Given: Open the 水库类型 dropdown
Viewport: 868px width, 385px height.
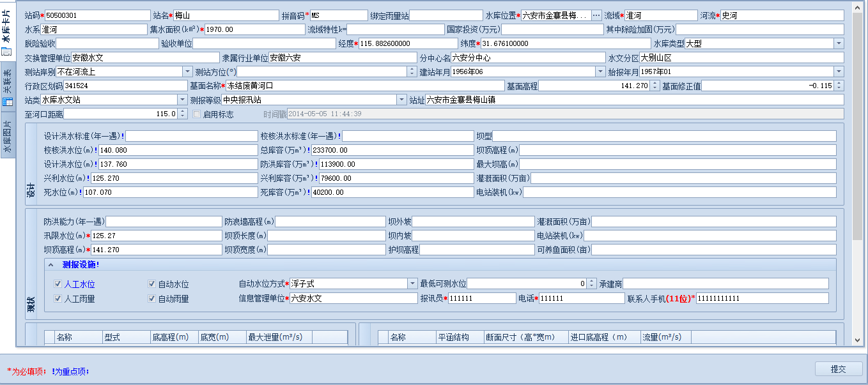Looking at the screenshot, I should click(839, 43).
